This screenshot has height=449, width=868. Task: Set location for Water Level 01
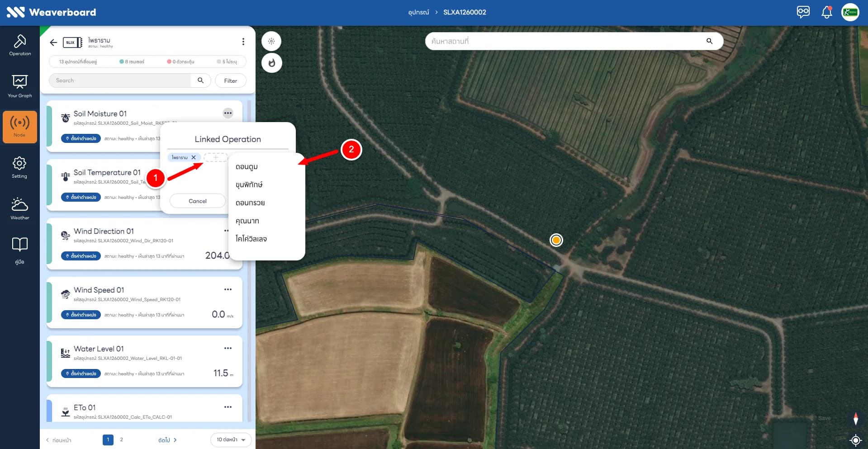(81, 373)
